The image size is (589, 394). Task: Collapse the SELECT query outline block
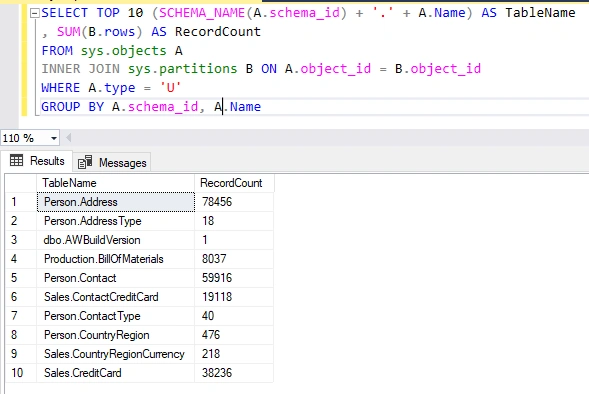[x=35, y=14]
